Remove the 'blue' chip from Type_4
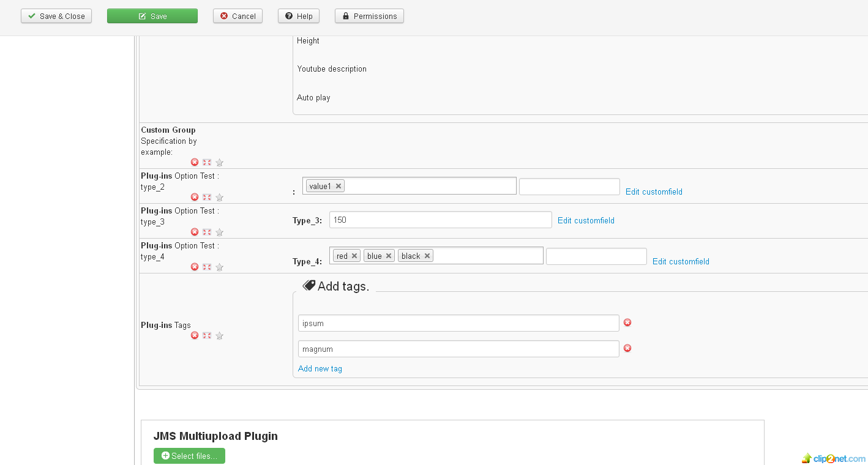Image resolution: width=868 pixels, height=465 pixels. [388, 256]
